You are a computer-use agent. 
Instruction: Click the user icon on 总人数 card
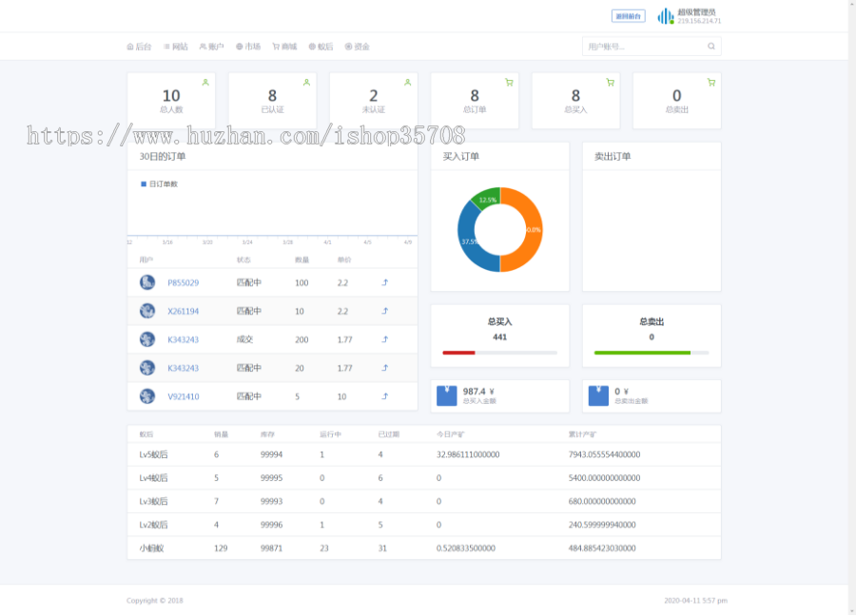(205, 83)
